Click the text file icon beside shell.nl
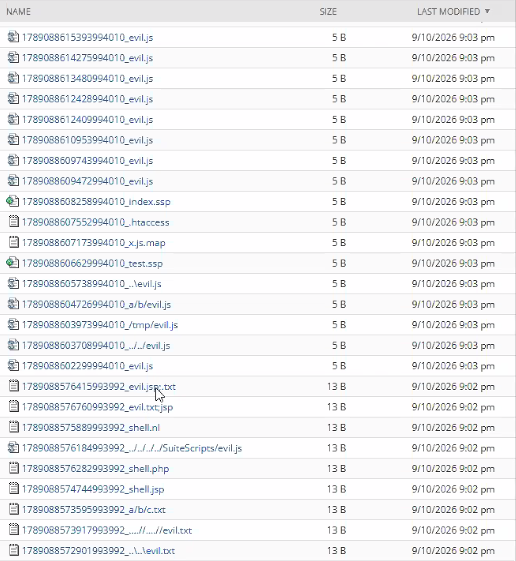This screenshot has width=516, height=561. tap(14, 427)
